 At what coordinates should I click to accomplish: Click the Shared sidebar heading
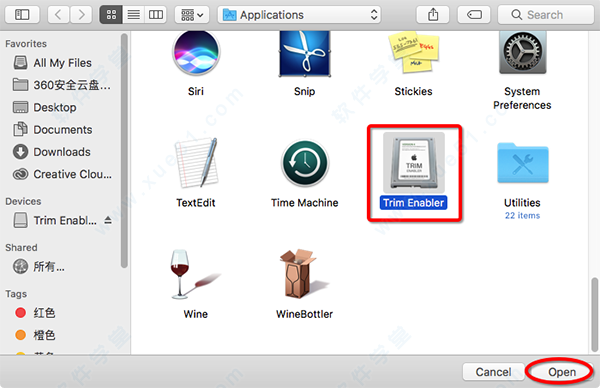point(21,248)
